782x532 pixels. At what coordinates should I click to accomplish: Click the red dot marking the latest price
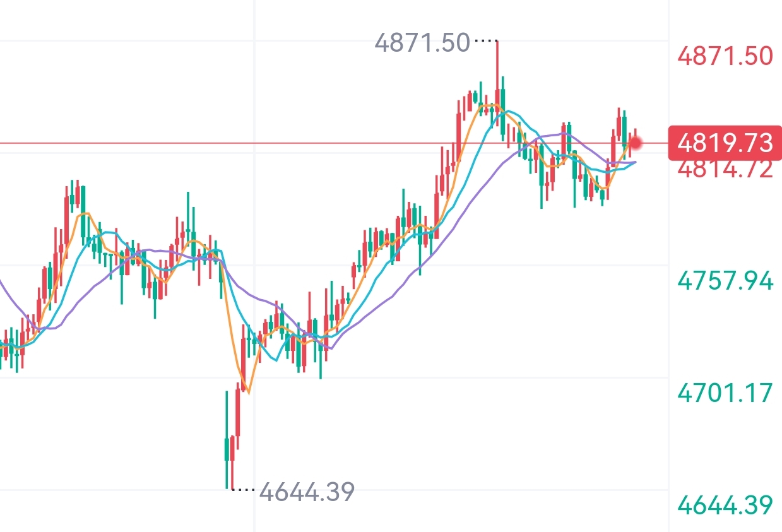click(x=636, y=143)
